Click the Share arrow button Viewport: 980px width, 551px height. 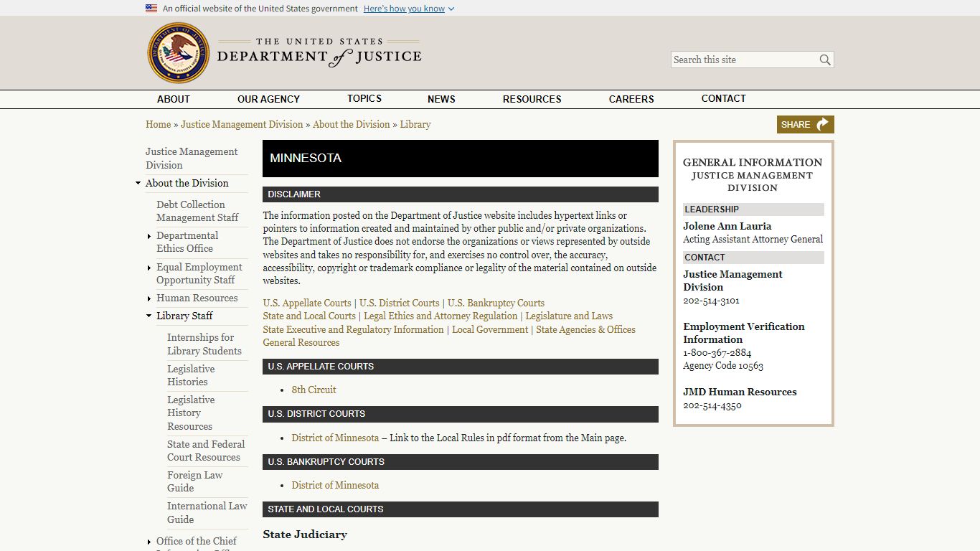(805, 124)
